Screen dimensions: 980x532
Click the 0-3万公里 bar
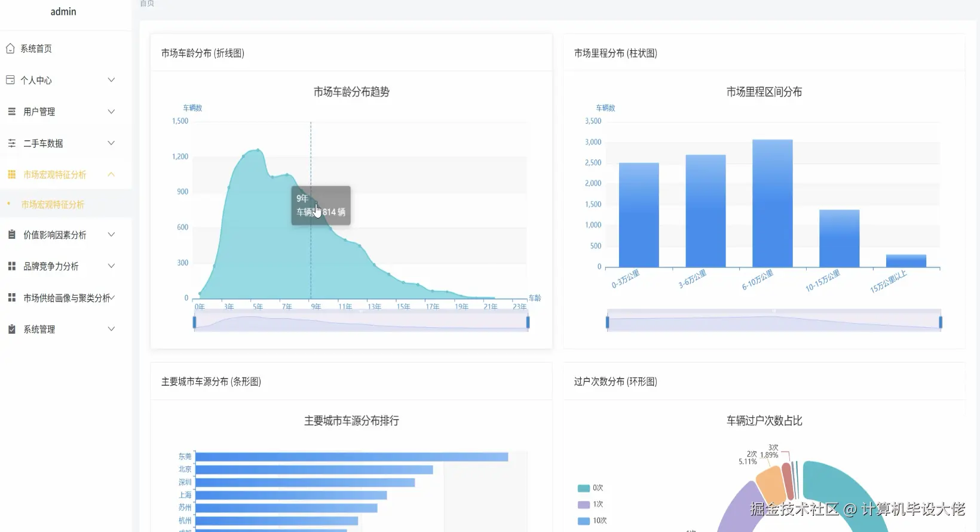pos(639,215)
